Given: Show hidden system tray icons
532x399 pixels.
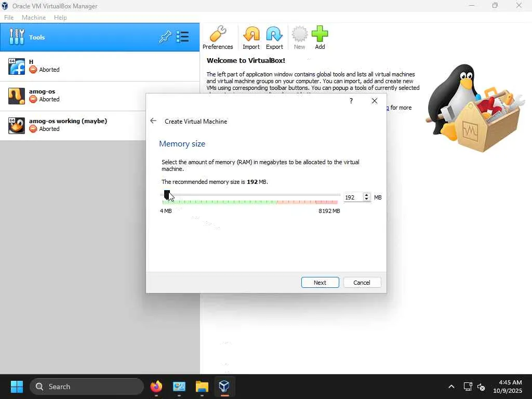Looking at the screenshot, I should [x=451, y=387].
